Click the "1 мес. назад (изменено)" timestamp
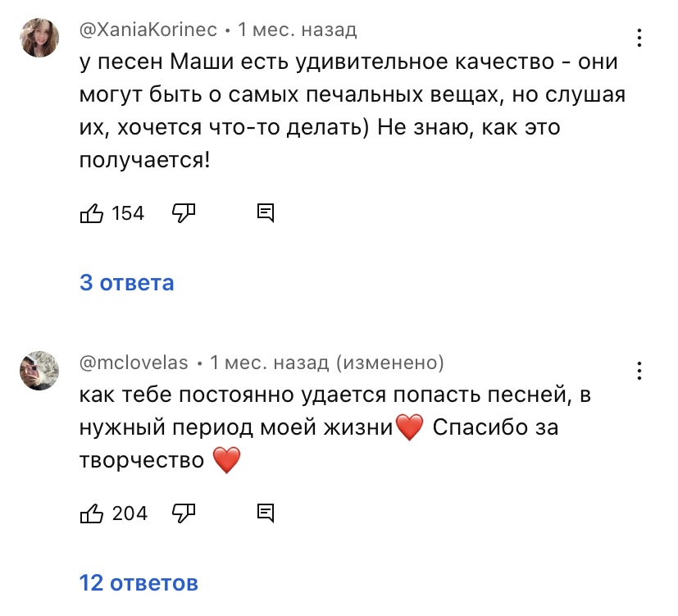Viewport: 678px width, 616px height. tap(326, 363)
